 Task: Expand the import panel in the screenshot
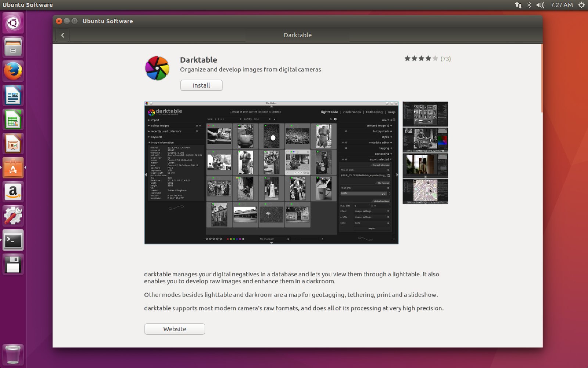pyautogui.click(x=154, y=120)
